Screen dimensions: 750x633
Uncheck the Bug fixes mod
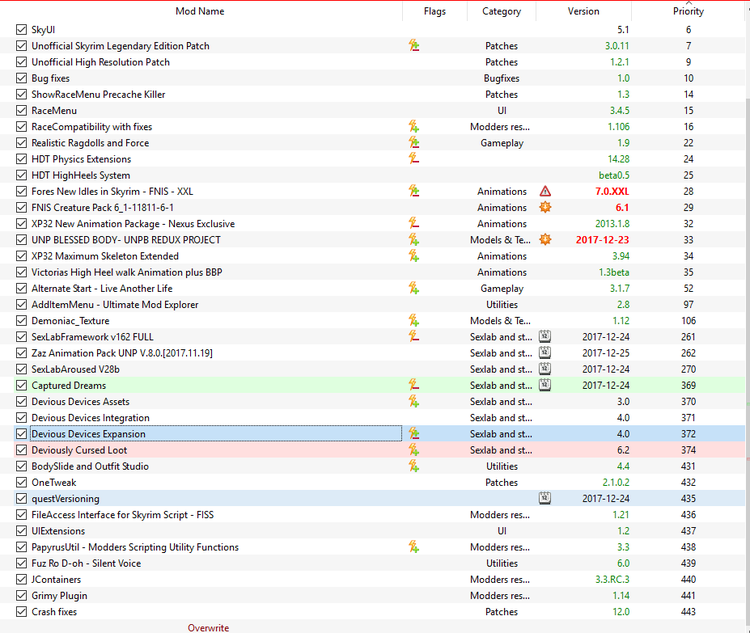[21, 78]
